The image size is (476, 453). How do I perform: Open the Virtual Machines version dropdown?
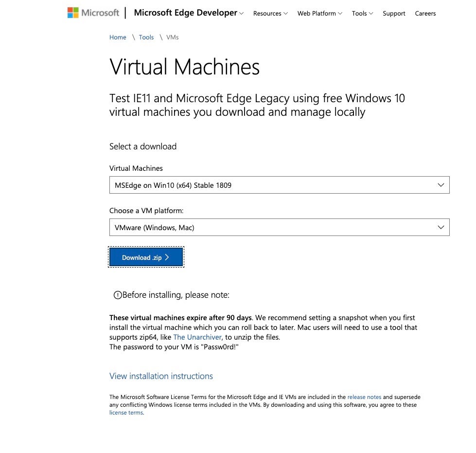279,185
